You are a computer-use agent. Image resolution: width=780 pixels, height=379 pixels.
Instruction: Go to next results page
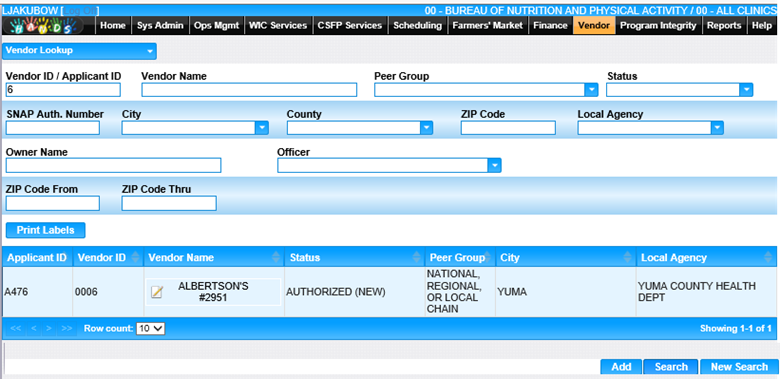[49, 328]
